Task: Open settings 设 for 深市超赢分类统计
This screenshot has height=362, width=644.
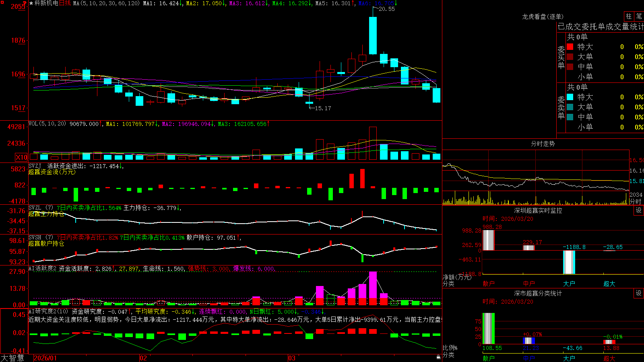Action: point(639,293)
